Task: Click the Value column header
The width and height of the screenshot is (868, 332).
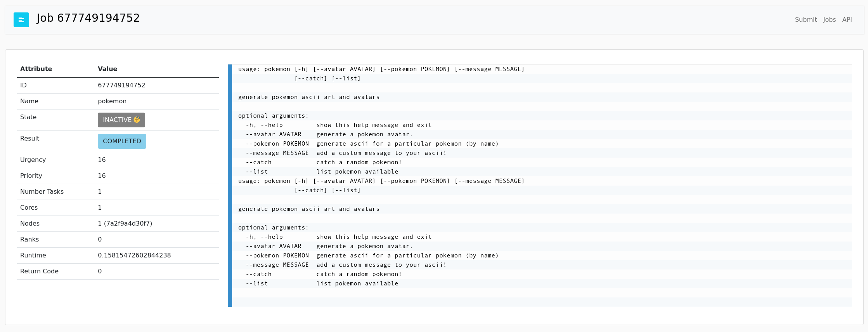Action: tap(107, 69)
